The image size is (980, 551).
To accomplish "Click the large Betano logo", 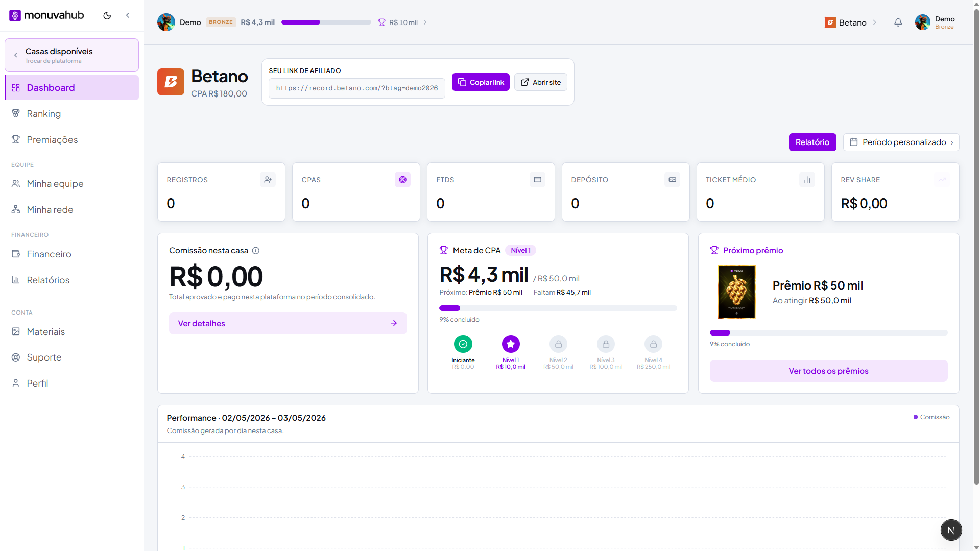I will pos(171,82).
